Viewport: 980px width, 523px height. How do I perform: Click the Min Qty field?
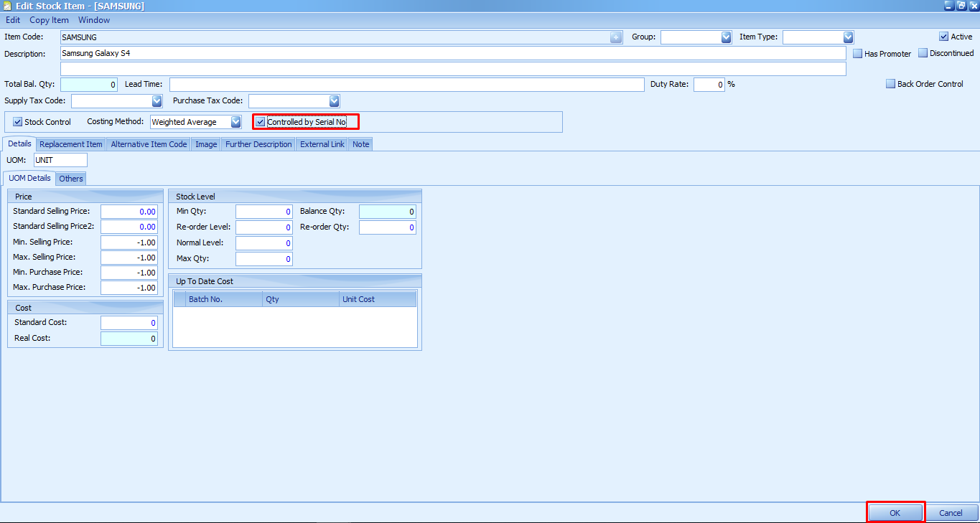pyautogui.click(x=264, y=212)
